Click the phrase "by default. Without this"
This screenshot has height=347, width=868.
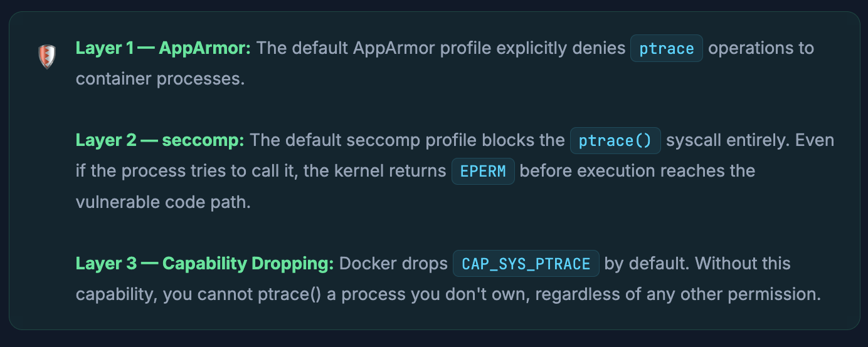(x=697, y=264)
